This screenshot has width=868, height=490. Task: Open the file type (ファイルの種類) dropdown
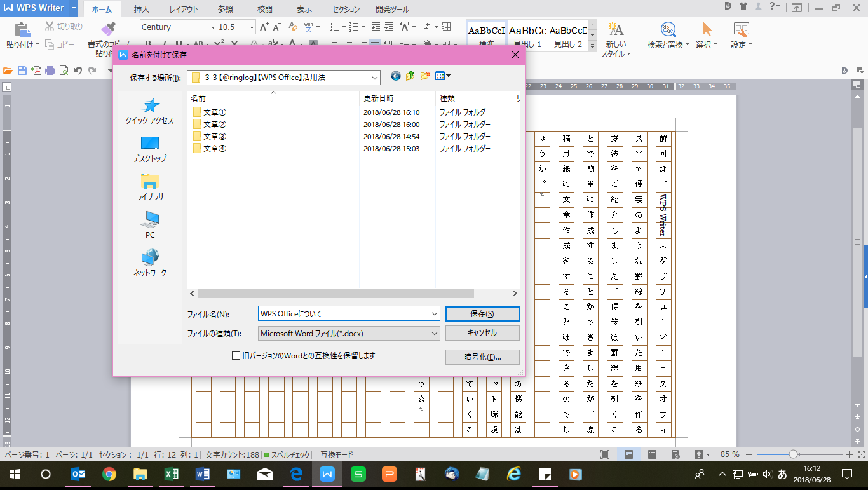[435, 333]
